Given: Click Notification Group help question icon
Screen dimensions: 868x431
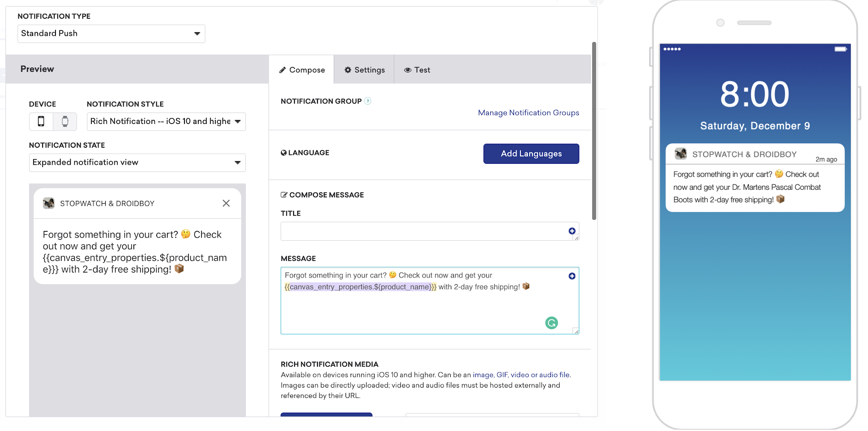Looking at the screenshot, I should click(368, 101).
